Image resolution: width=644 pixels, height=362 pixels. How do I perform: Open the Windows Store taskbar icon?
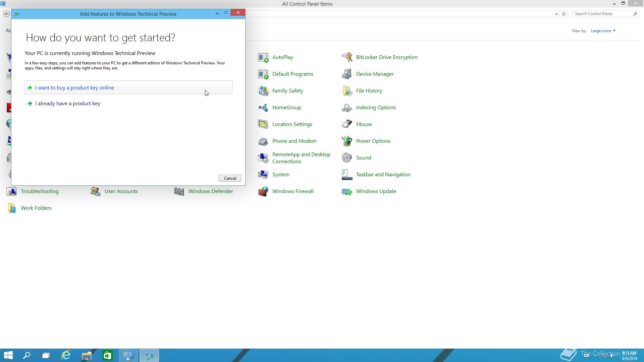107,355
